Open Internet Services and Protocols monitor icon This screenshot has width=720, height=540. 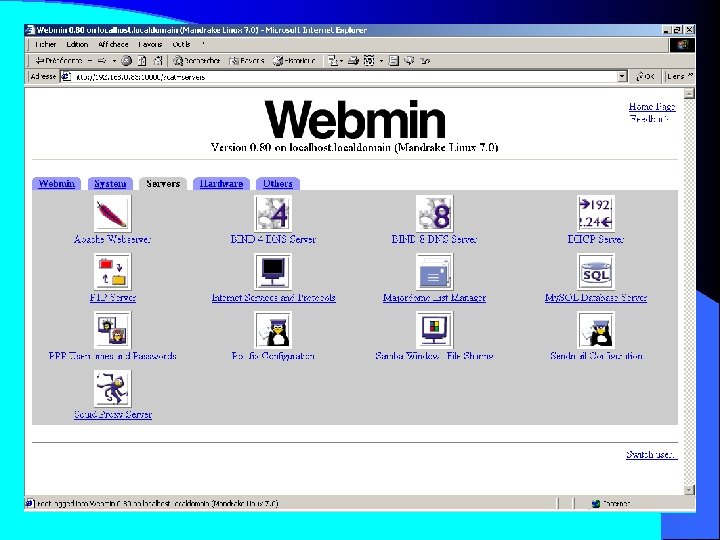(x=273, y=272)
